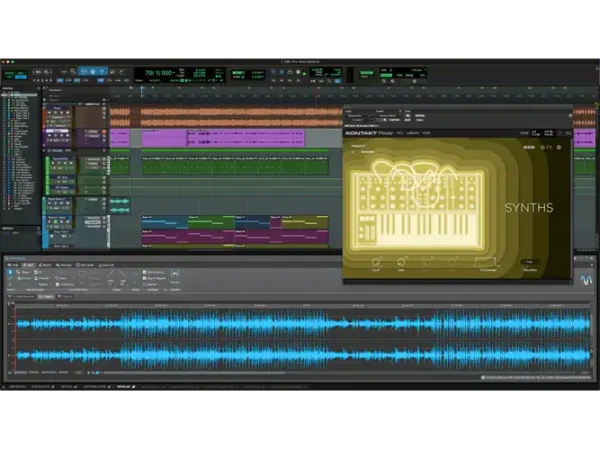Screen dimensions: 600x450
Task: Open Kontakt Player VIEW menu
Action: click(426, 133)
